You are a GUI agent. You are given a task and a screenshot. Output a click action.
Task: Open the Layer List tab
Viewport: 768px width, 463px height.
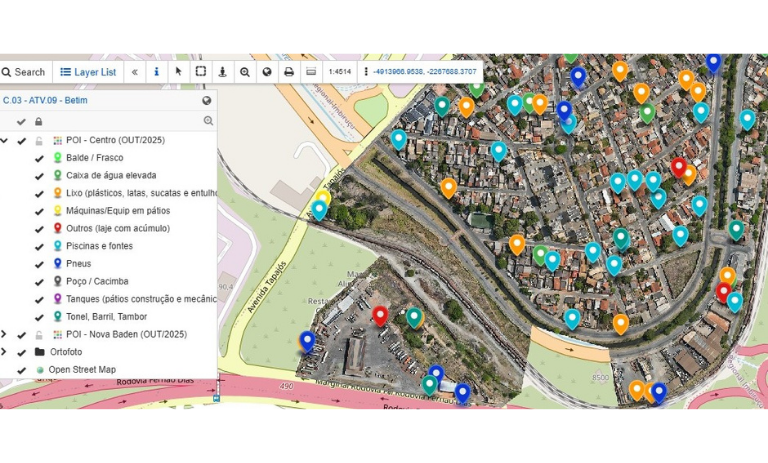88,72
